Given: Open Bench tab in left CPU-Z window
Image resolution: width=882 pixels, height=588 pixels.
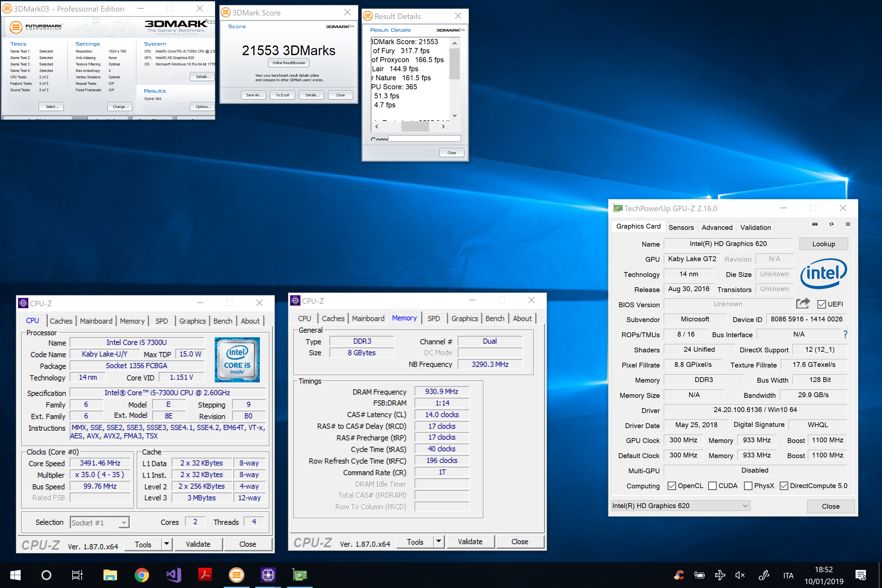Looking at the screenshot, I should (223, 321).
